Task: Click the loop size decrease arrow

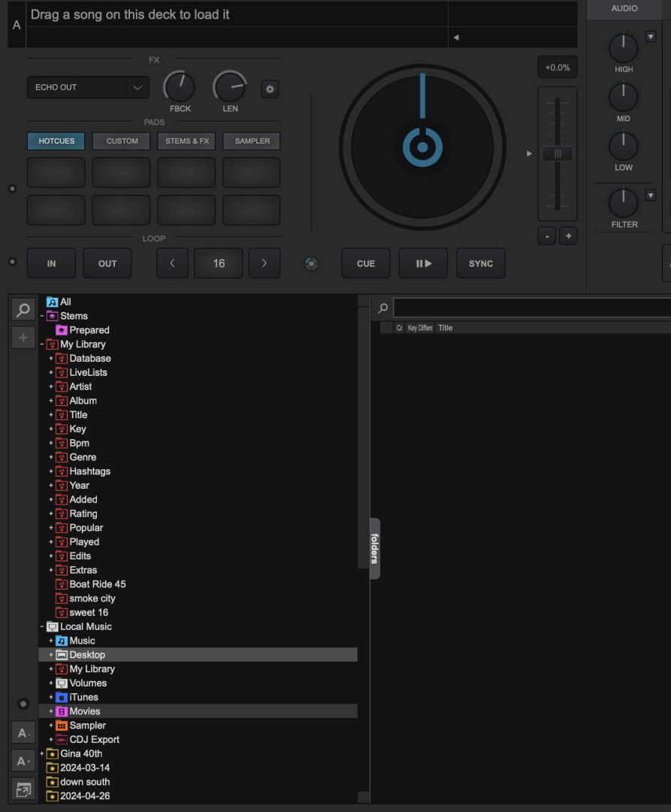Action: [x=172, y=263]
